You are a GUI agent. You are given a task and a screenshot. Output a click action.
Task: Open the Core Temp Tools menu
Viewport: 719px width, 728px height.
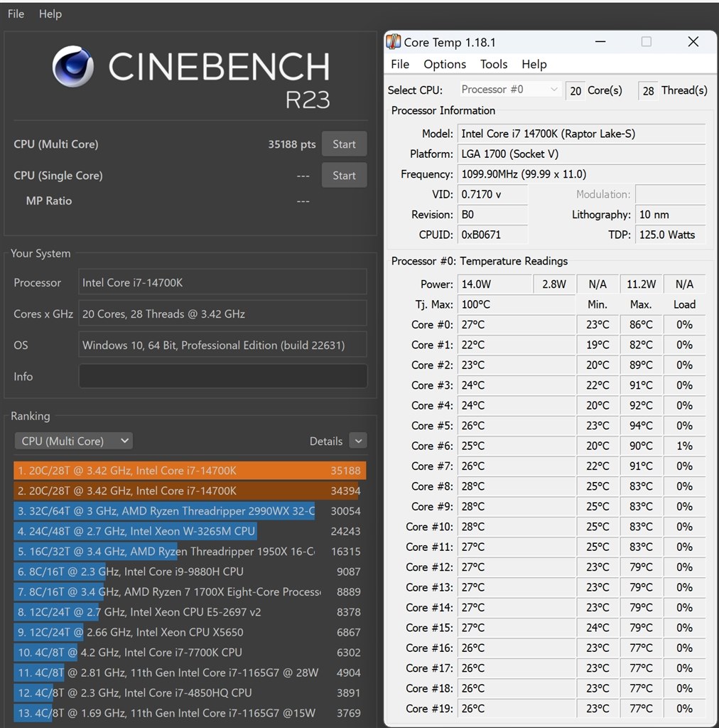point(494,64)
